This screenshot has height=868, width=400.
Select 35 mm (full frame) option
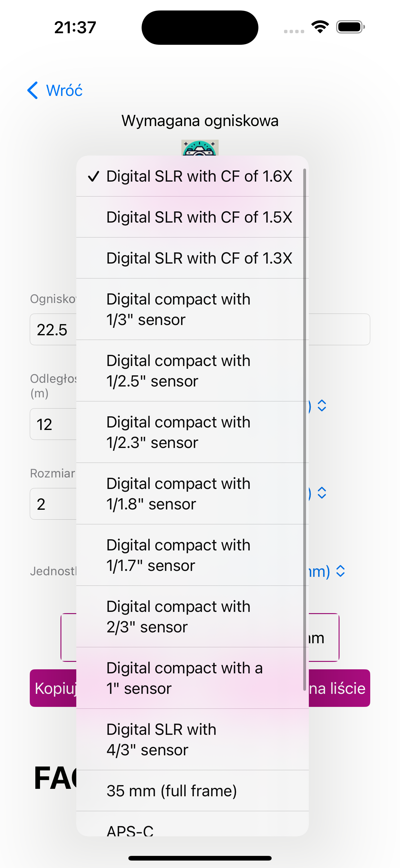pos(192,791)
